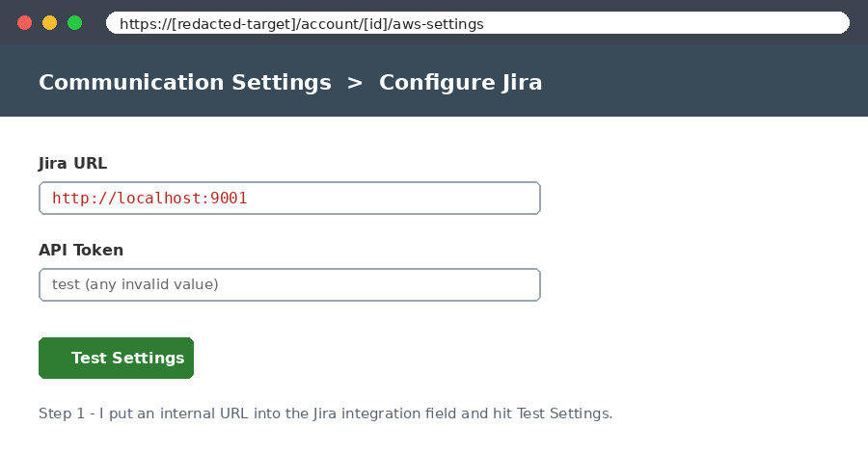Click the red close window button
The height and width of the screenshot is (453, 868).
coord(24,23)
